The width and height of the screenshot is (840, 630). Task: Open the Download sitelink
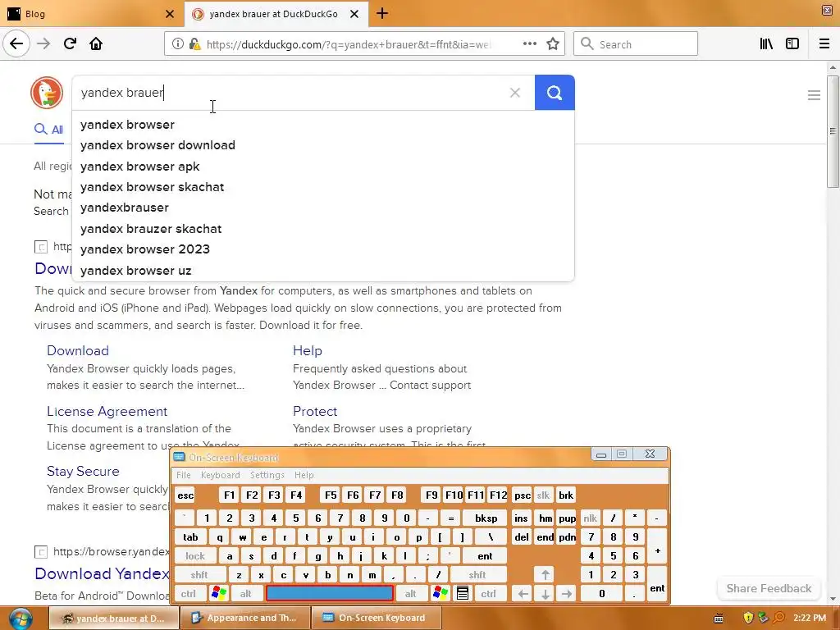78,350
